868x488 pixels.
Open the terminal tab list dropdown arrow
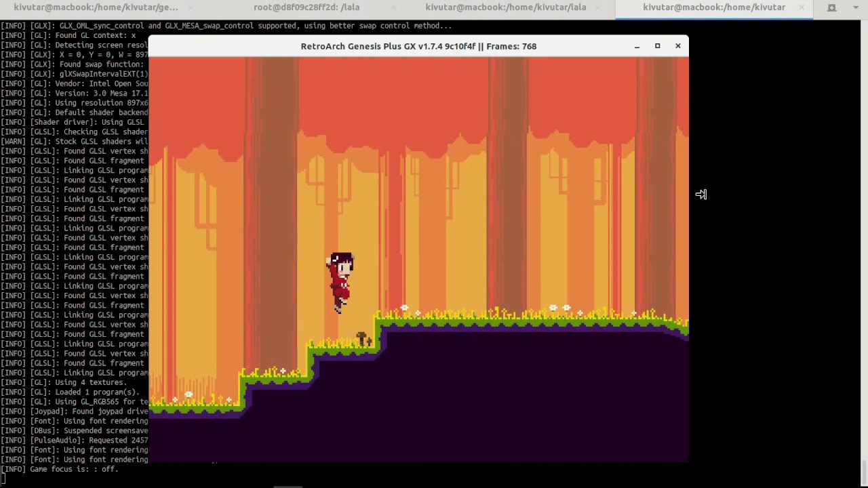pos(852,7)
